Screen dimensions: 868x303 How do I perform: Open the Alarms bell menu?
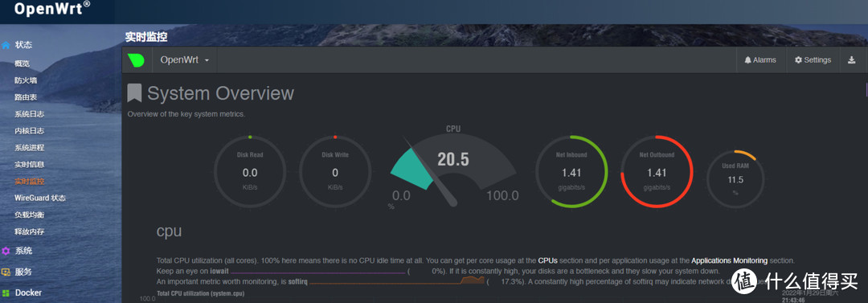point(760,59)
